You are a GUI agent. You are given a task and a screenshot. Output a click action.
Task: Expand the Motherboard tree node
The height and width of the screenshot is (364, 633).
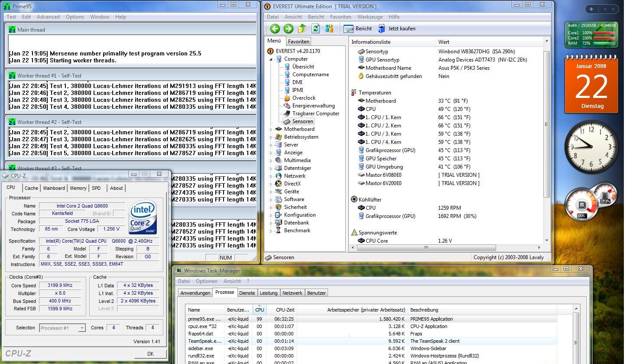pyautogui.click(x=271, y=130)
